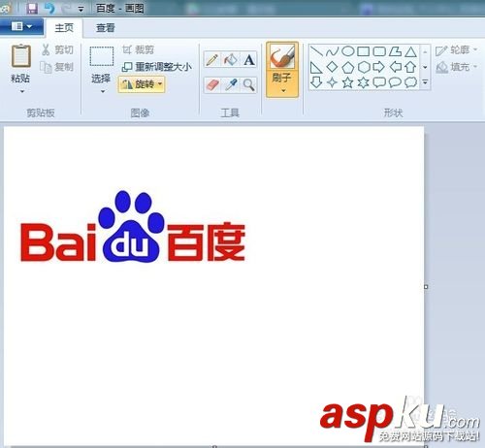Image resolution: width=485 pixels, height=448 pixels.
Task: Select the Diamond shape
Action: (332, 67)
